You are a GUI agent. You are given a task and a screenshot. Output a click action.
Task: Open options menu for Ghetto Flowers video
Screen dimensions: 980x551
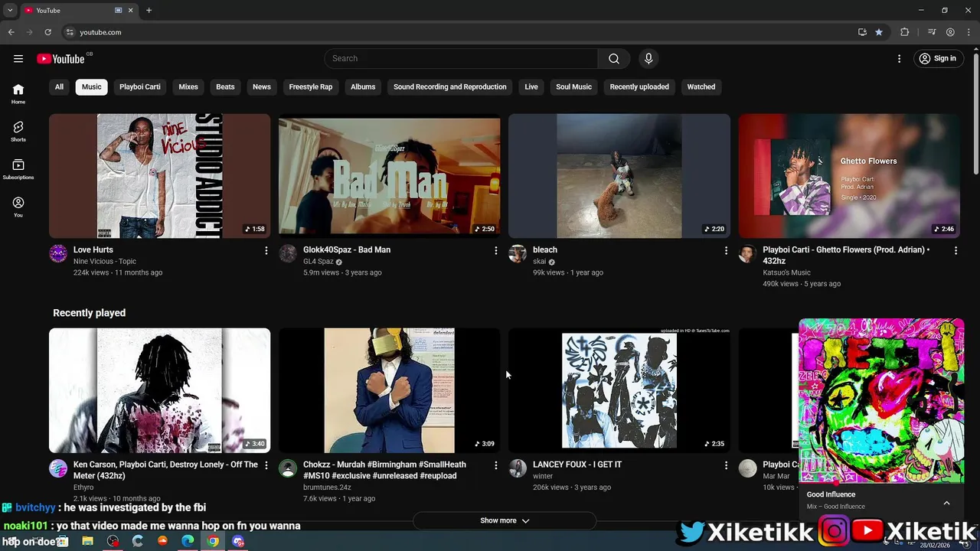click(x=955, y=250)
